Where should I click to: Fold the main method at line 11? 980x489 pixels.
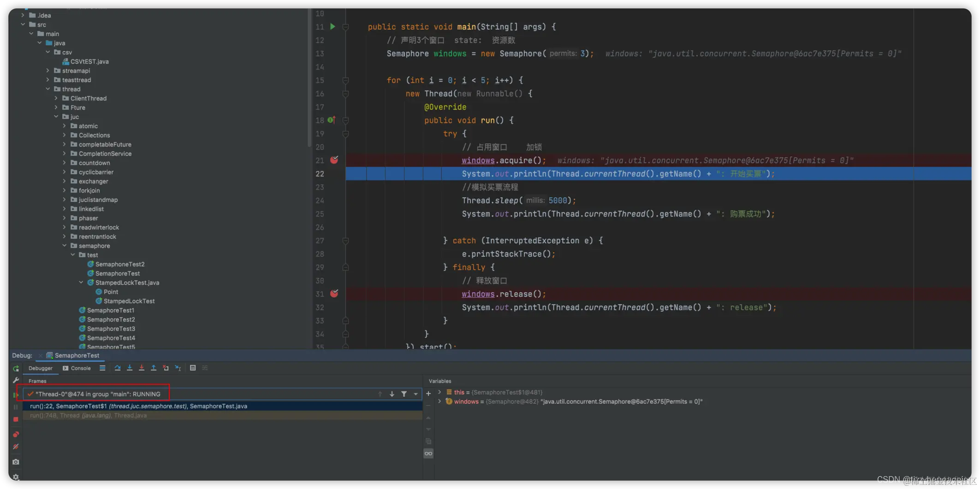click(345, 27)
